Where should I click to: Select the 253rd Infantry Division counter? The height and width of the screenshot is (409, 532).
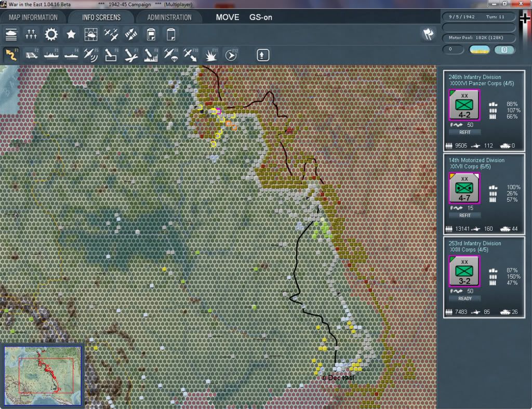[464, 271]
